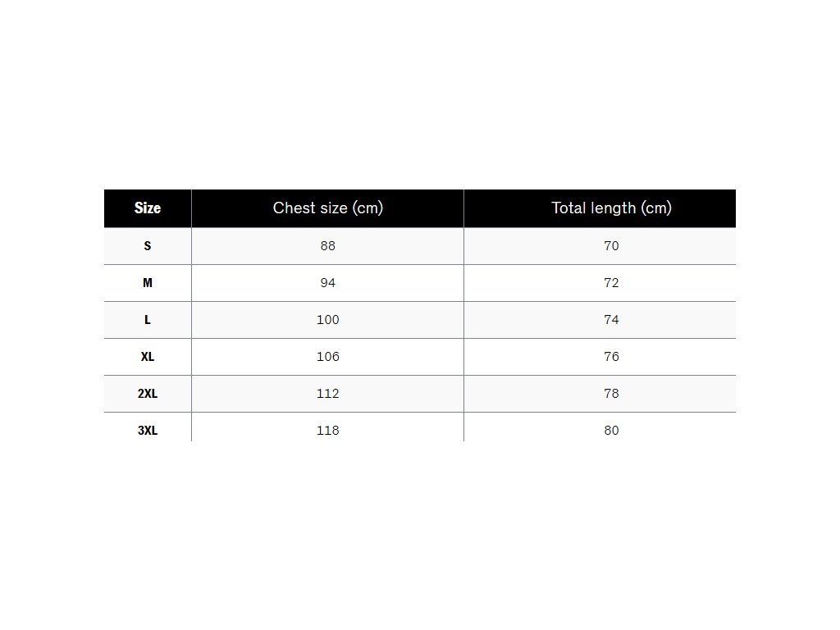This screenshot has height=630, width=840.
Task: Select the S size cell
Action: pyautogui.click(x=148, y=246)
